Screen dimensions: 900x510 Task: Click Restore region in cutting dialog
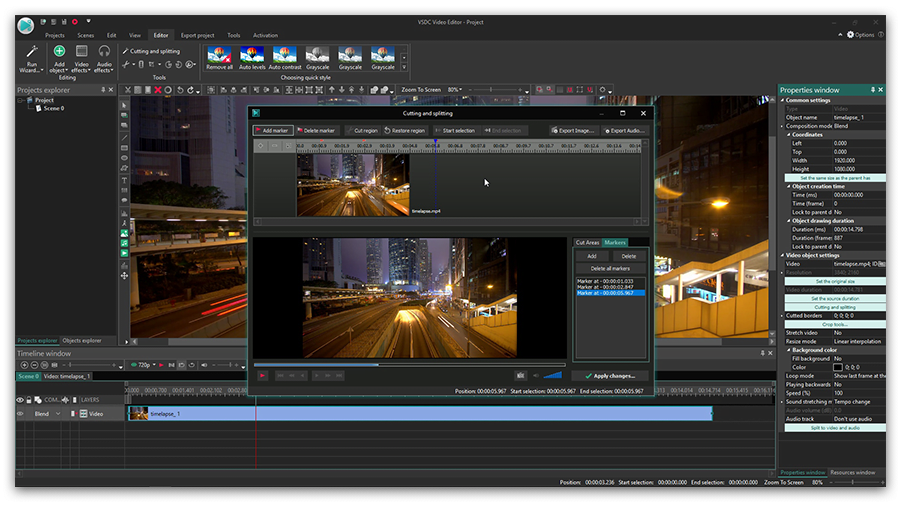pos(405,130)
